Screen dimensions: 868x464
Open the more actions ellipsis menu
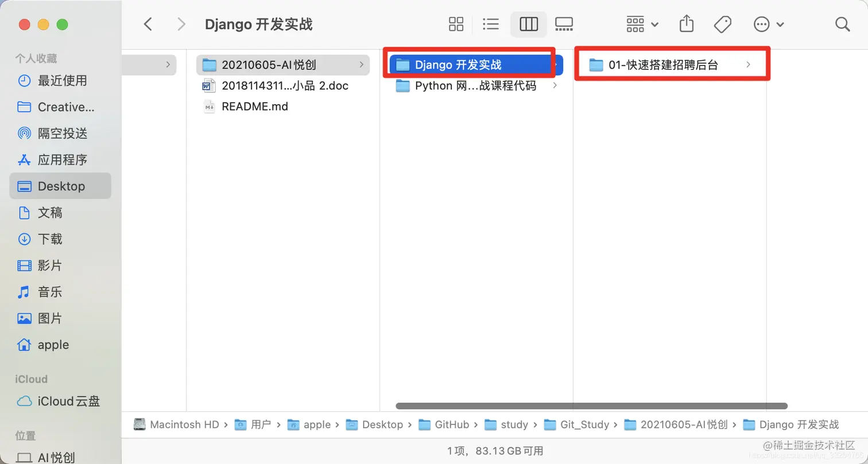click(768, 24)
